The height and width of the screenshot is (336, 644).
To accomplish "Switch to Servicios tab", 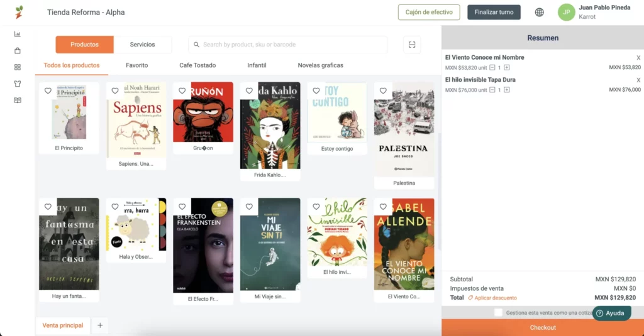I will click(143, 45).
